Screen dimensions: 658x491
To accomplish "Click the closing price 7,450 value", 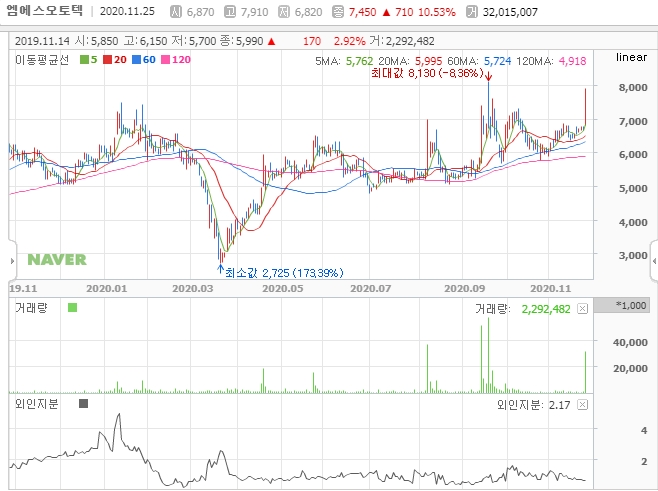I will point(363,12).
